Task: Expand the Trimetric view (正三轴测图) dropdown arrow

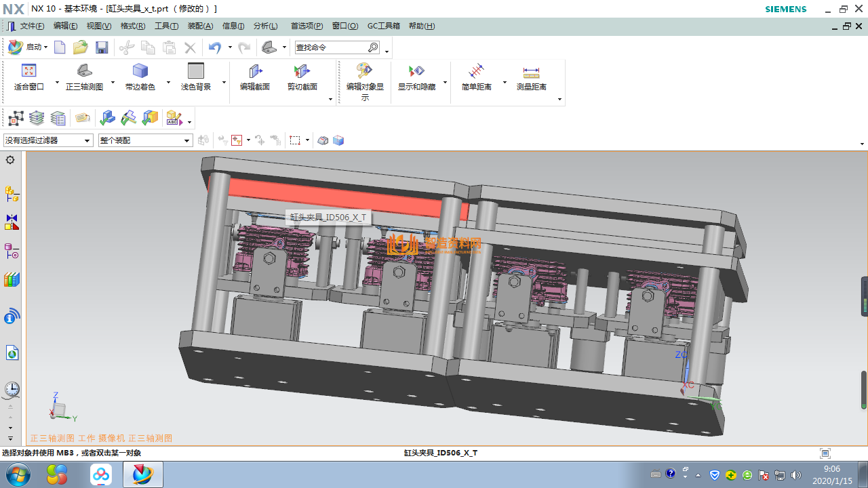Action: coord(113,83)
